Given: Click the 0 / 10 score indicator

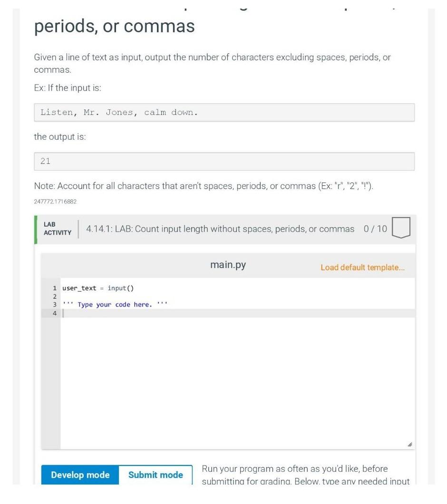Looking at the screenshot, I should [375, 228].
